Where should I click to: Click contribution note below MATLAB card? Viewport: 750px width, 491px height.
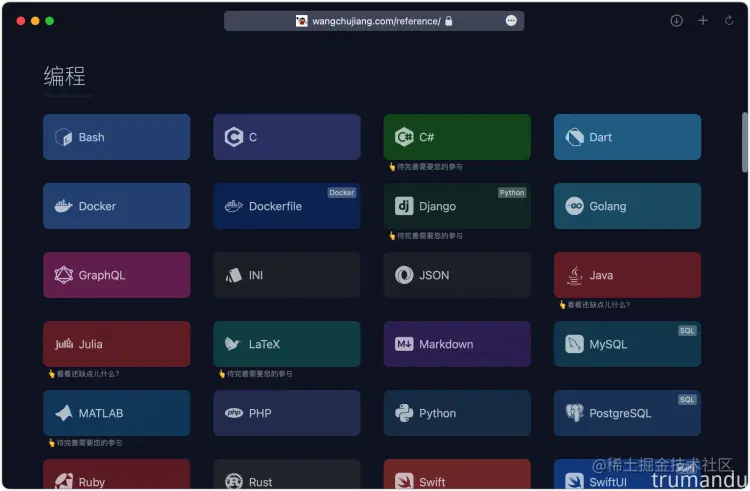85,443
